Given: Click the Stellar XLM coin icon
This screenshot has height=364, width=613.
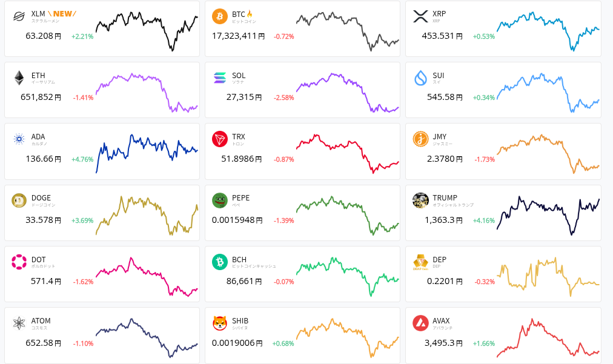Looking at the screenshot, I should [20, 16].
